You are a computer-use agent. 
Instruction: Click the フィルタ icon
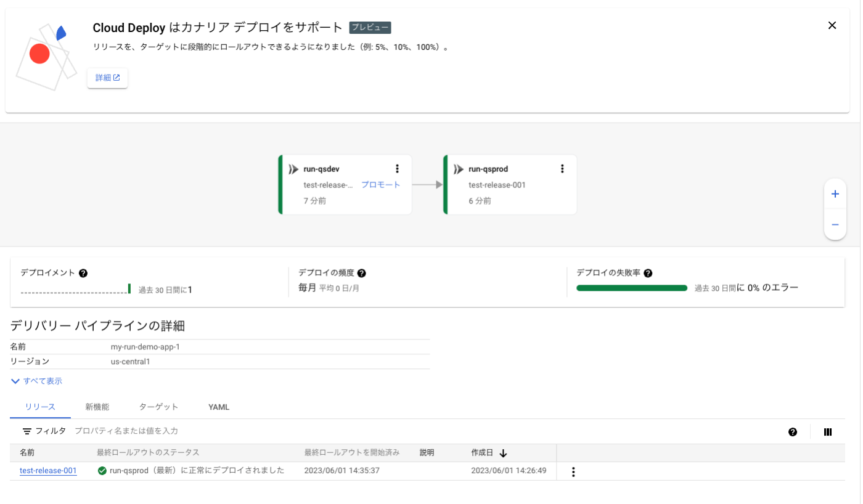point(27,431)
